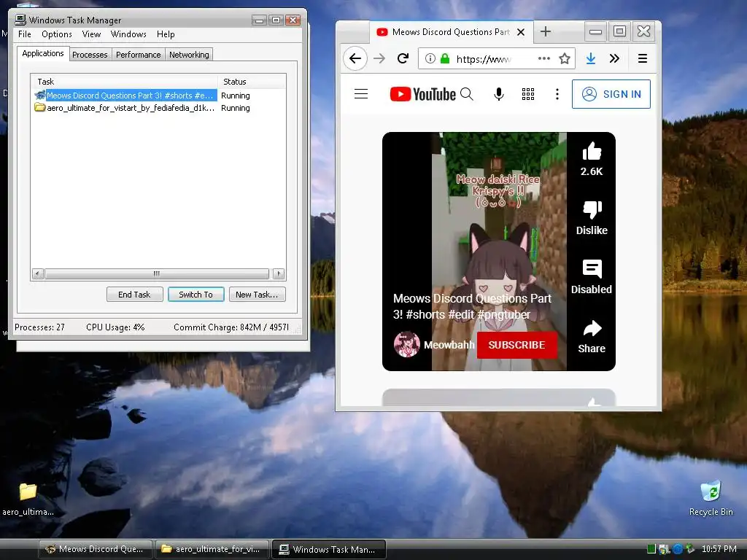Click the browser back arrow button
The height and width of the screenshot is (560, 747).
pyautogui.click(x=355, y=58)
